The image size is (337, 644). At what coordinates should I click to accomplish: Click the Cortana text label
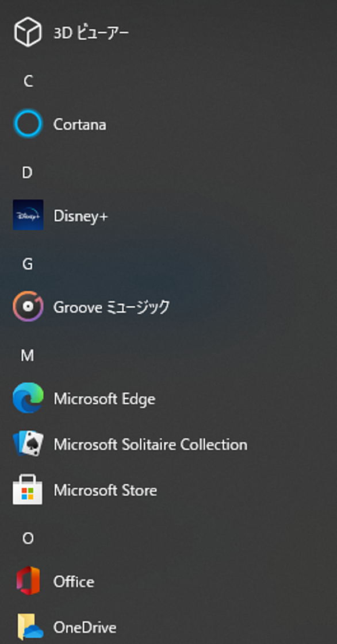pyautogui.click(x=80, y=125)
